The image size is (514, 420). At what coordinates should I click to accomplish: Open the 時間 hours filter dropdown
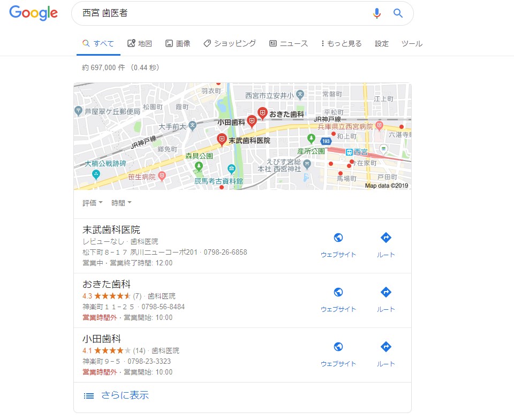tap(122, 203)
